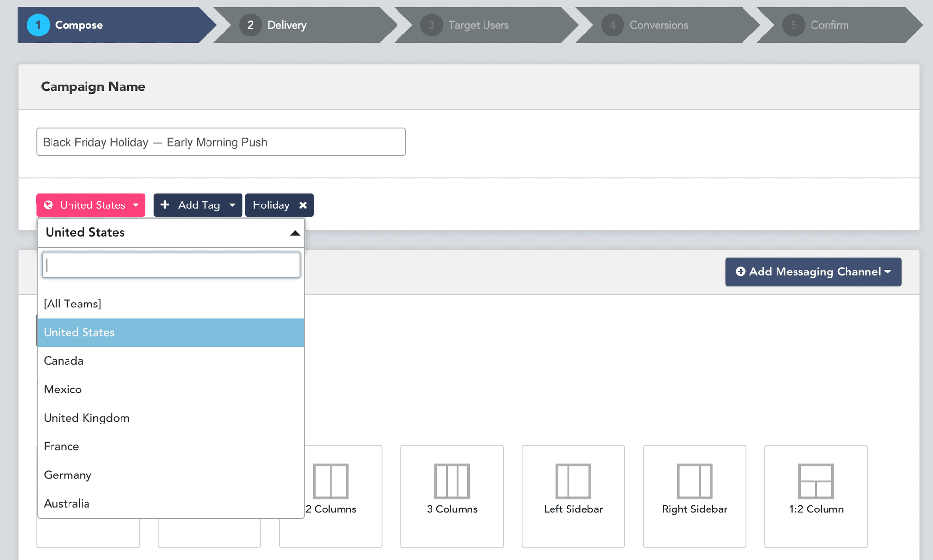Switch to the Confirm step

pyautogui.click(x=829, y=25)
